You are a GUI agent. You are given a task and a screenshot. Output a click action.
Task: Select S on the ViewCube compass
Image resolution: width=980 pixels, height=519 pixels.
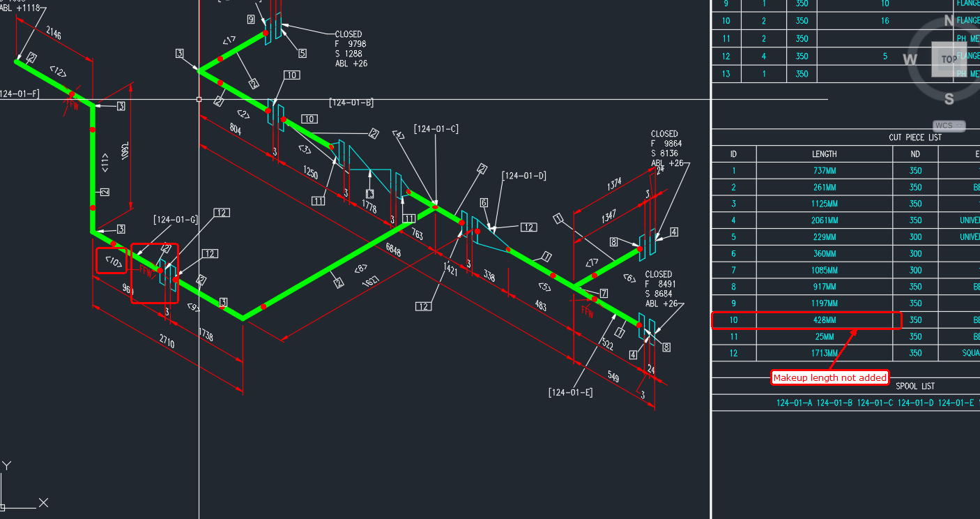tap(949, 99)
